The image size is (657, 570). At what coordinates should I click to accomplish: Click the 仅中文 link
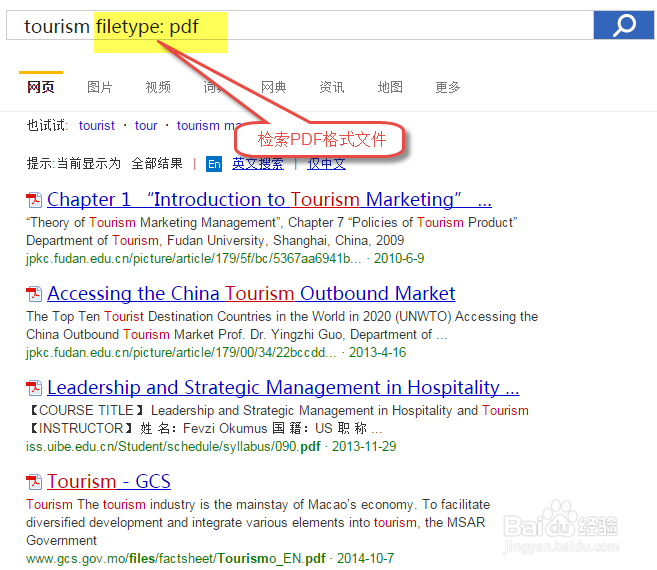326,163
